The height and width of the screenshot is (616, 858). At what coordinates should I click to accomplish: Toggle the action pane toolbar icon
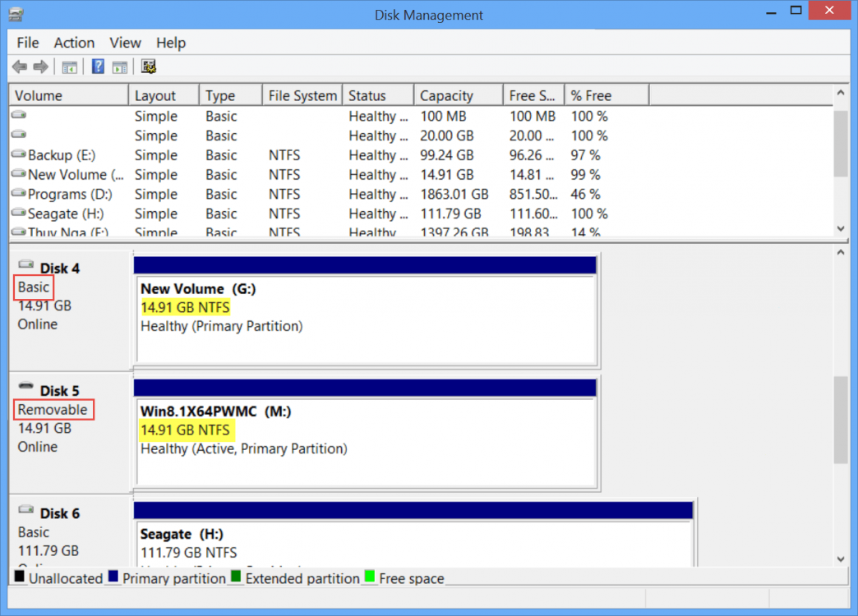120,67
